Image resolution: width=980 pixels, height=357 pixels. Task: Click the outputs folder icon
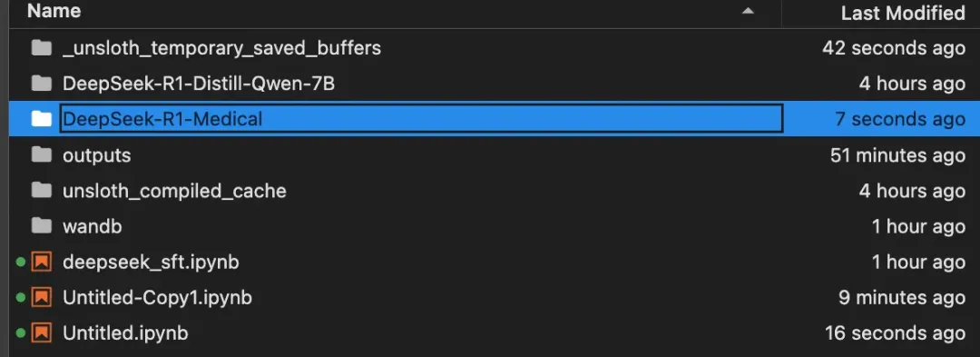pyautogui.click(x=41, y=155)
